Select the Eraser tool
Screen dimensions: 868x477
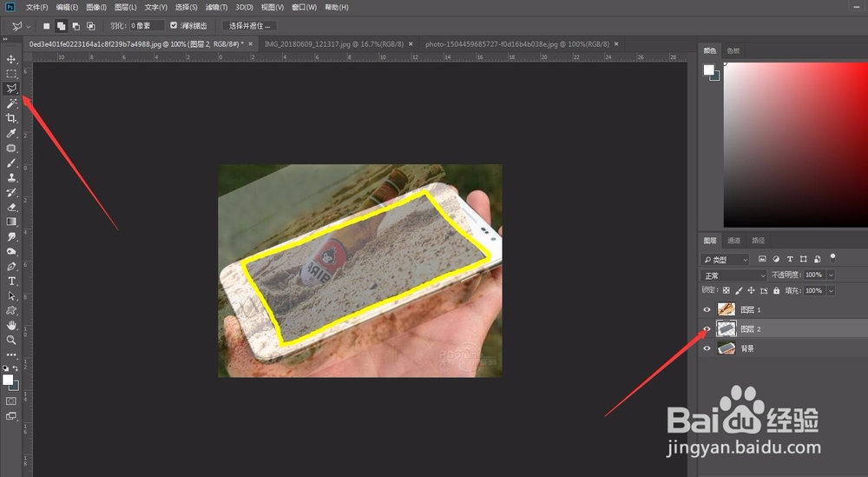coord(11,207)
